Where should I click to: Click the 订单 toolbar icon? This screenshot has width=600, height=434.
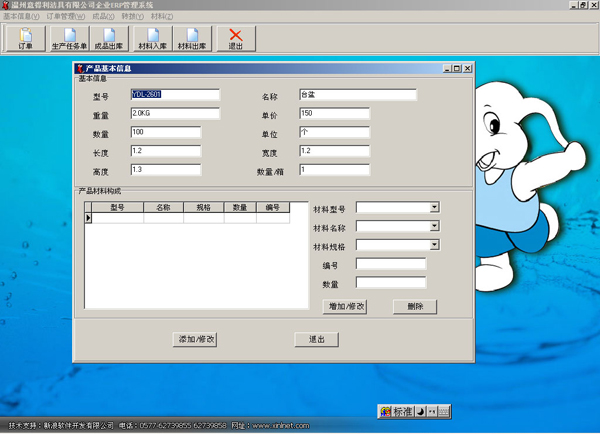click(25, 39)
